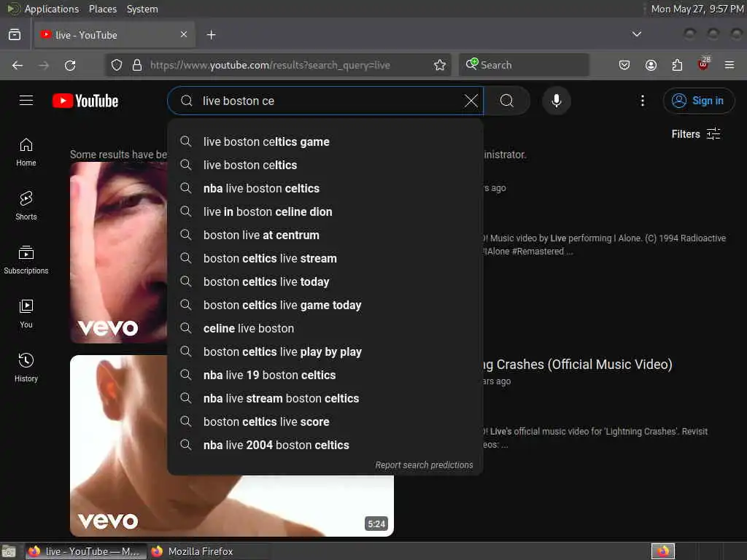Open Subscriptions in the sidebar
747x560 pixels.
point(26,260)
